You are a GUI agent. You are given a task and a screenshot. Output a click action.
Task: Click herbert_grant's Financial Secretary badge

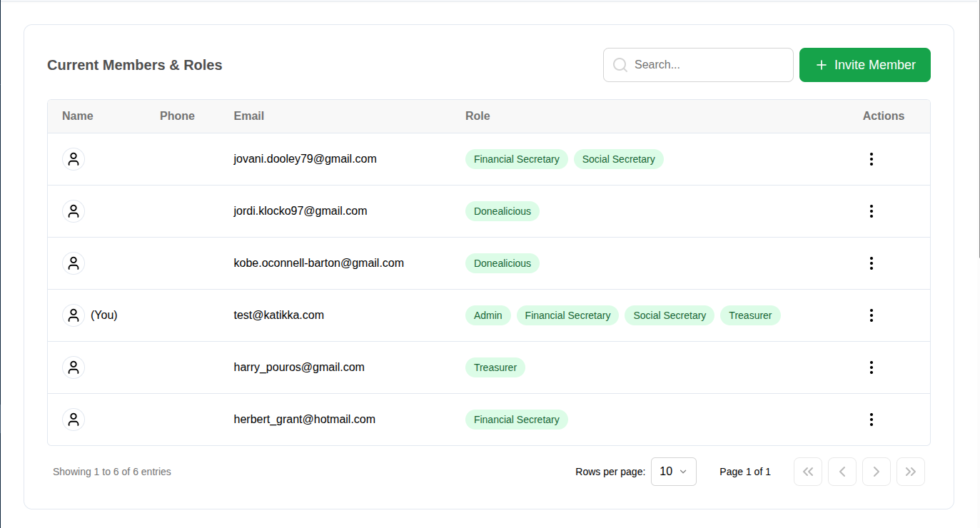517,420
